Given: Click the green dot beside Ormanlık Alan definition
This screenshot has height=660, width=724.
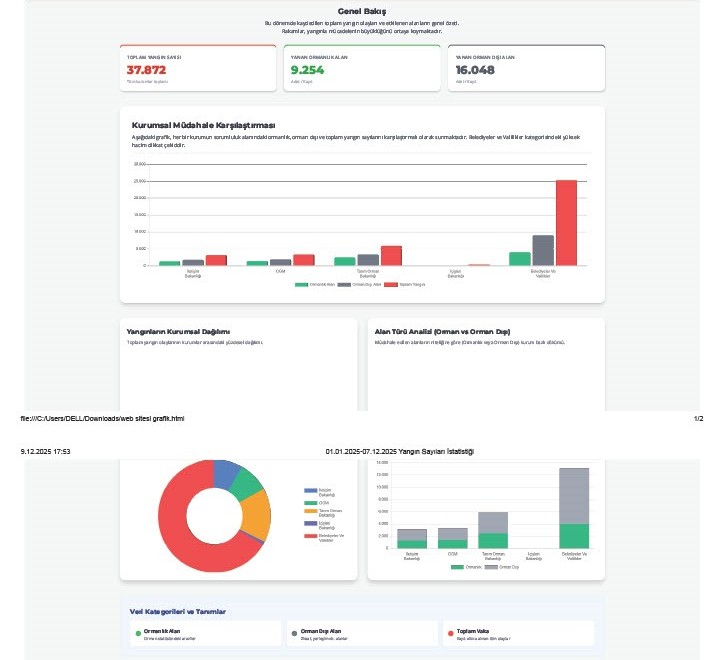Looking at the screenshot, I should tap(138, 633).
